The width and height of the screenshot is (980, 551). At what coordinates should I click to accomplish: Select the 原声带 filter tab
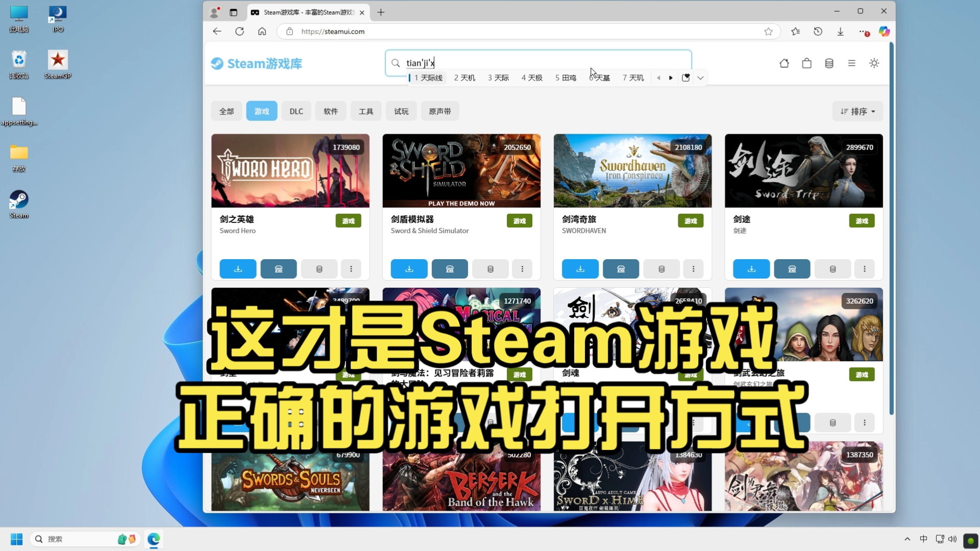point(440,111)
